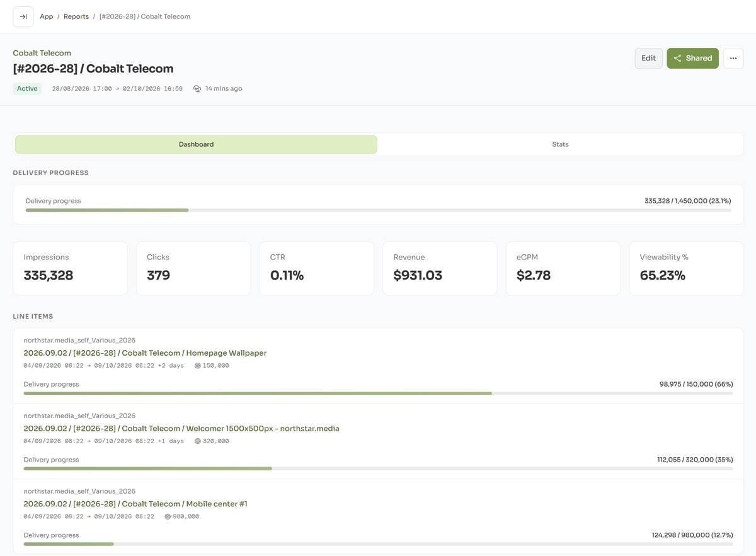Click the target icon beside 150,000
This screenshot has width=756, height=556.
tap(198, 366)
